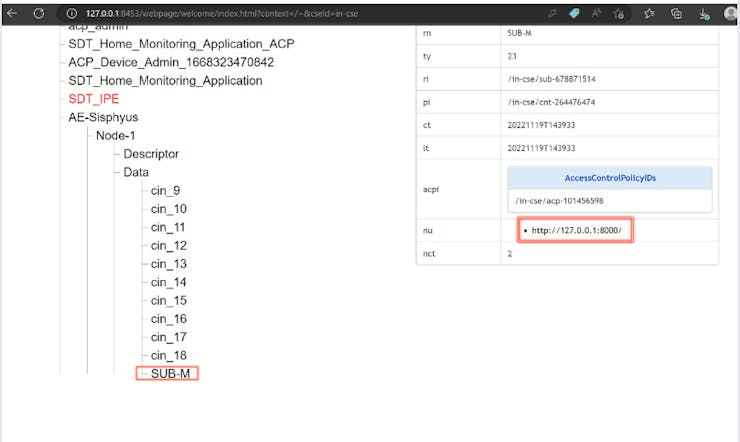Open the shopping tag icon in address bar
The width and height of the screenshot is (740, 442).
[574, 13]
